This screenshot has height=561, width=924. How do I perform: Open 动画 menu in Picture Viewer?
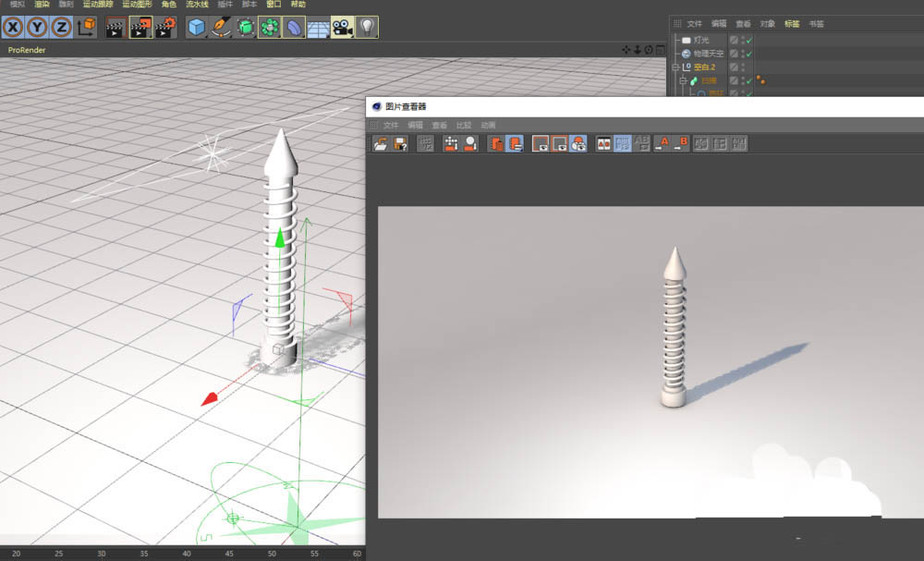click(488, 126)
